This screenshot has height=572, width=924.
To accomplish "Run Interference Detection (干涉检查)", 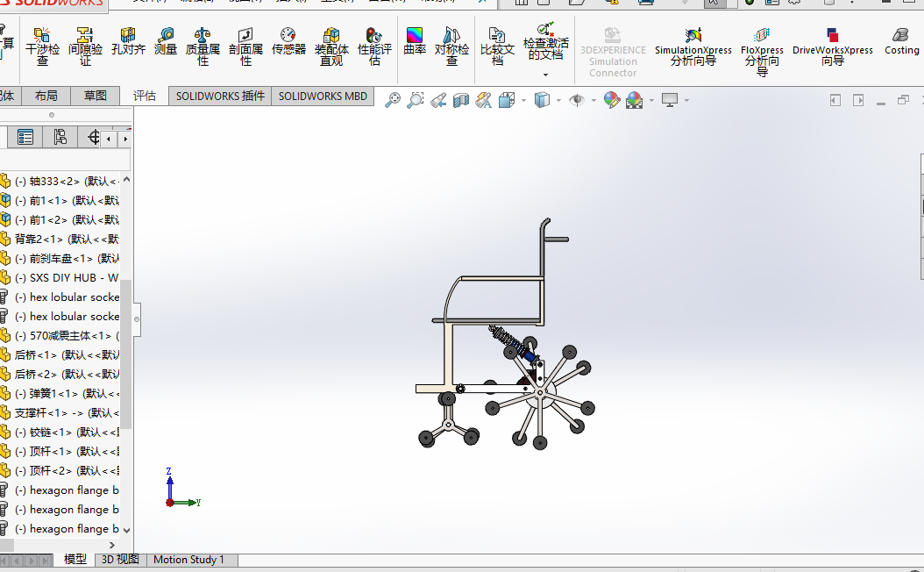I will 42,46.
